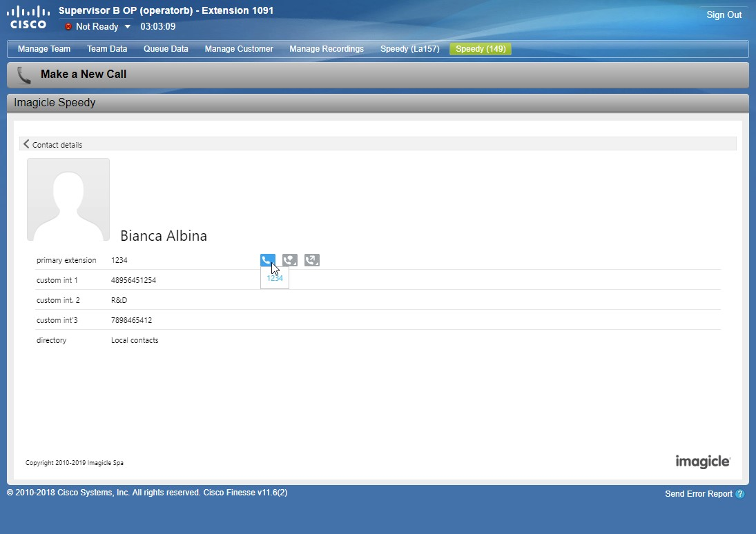The height and width of the screenshot is (534, 756).
Task: Expand the Make a New Call panel
Action: (84, 75)
